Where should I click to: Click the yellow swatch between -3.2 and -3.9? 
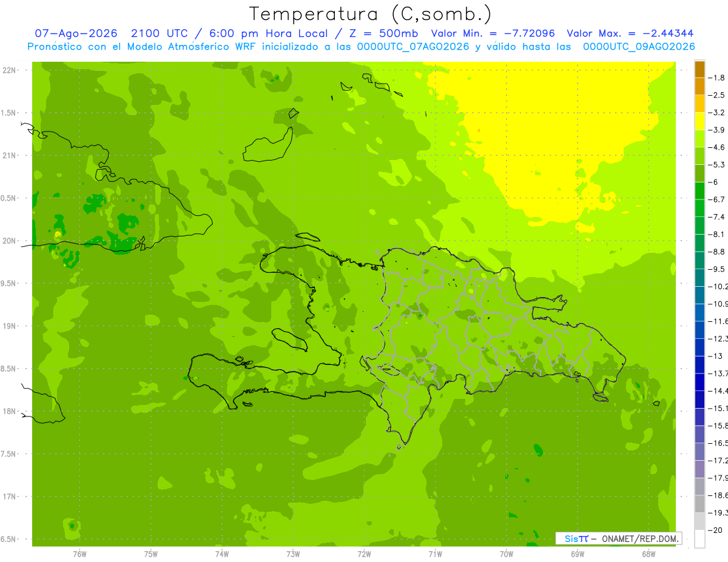pyautogui.click(x=699, y=121)
